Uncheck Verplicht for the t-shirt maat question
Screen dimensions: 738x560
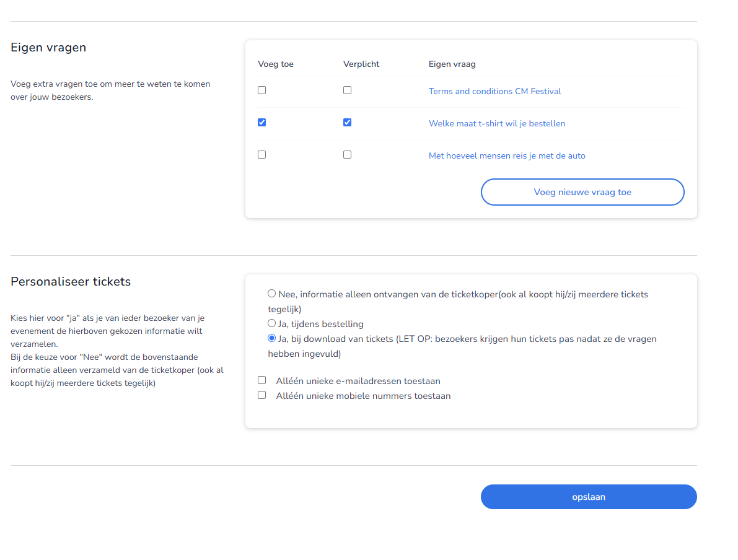pos(347,123)
